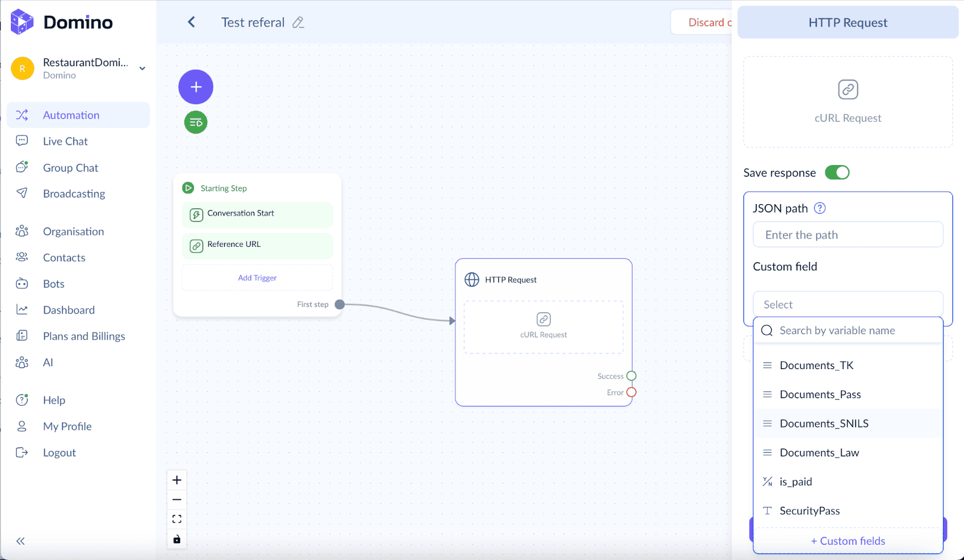Click the First step output connector dot
Image resolution: width=964 pixels, height=560 pixels.
(x=340, y=304)
